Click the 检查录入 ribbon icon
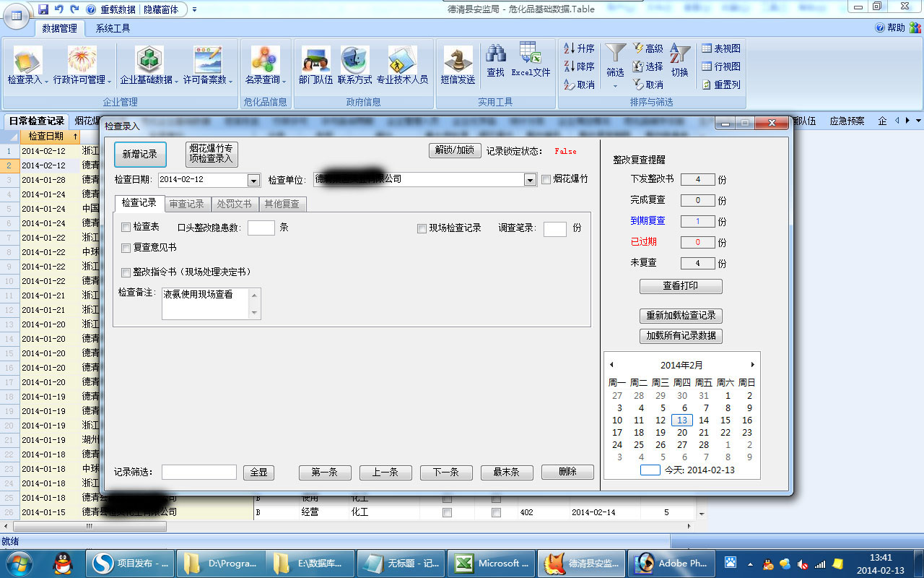This screenshot has height=578, width=924. 27,61
